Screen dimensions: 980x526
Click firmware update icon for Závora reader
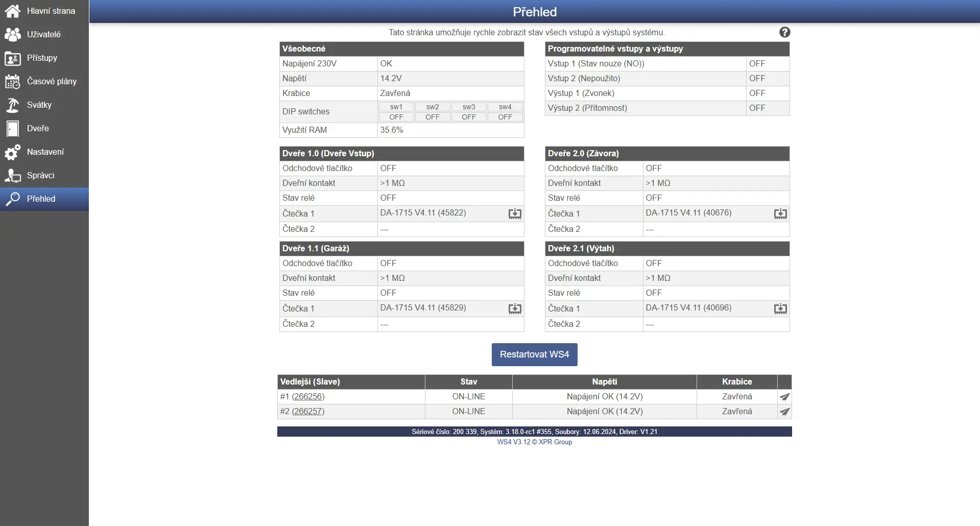[x=780, y=214]
